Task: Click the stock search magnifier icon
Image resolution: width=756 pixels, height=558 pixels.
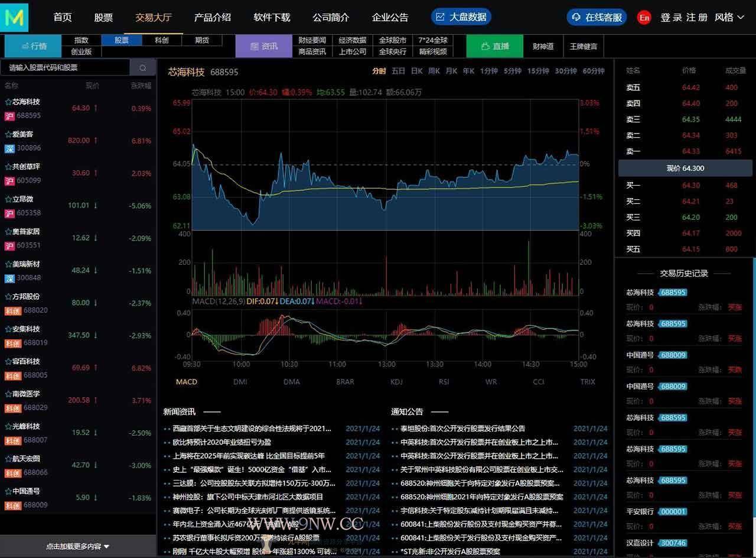Action: 142,67
